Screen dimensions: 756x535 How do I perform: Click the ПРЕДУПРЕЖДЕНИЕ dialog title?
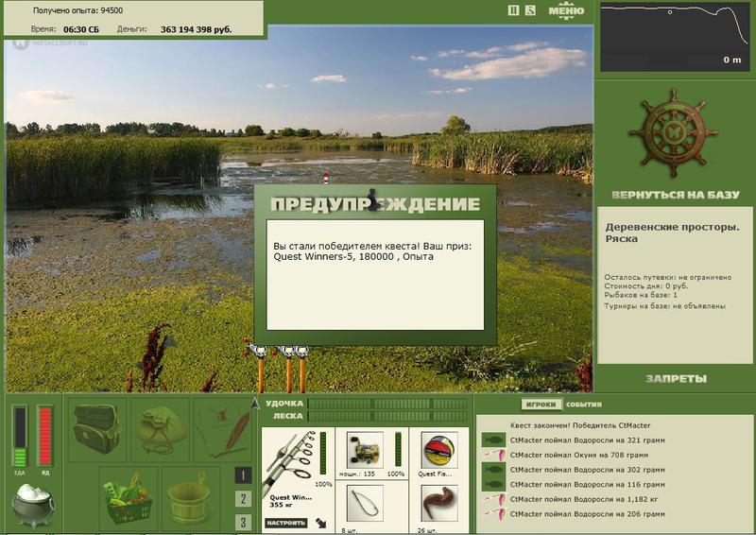click(x=375, y=204)
